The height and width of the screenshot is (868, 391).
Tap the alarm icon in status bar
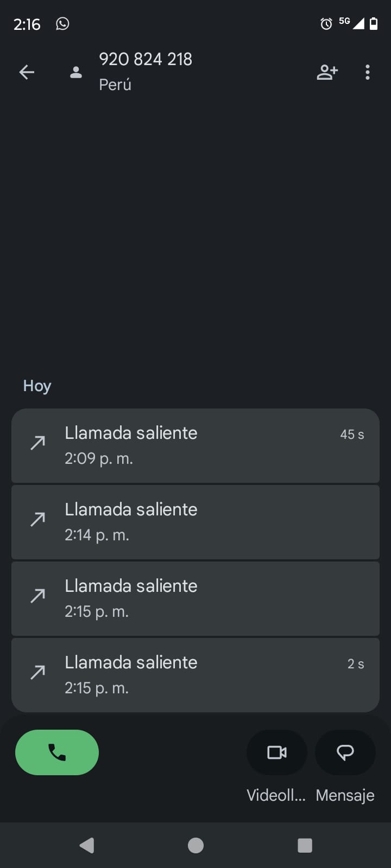click(x=326, y=24)
